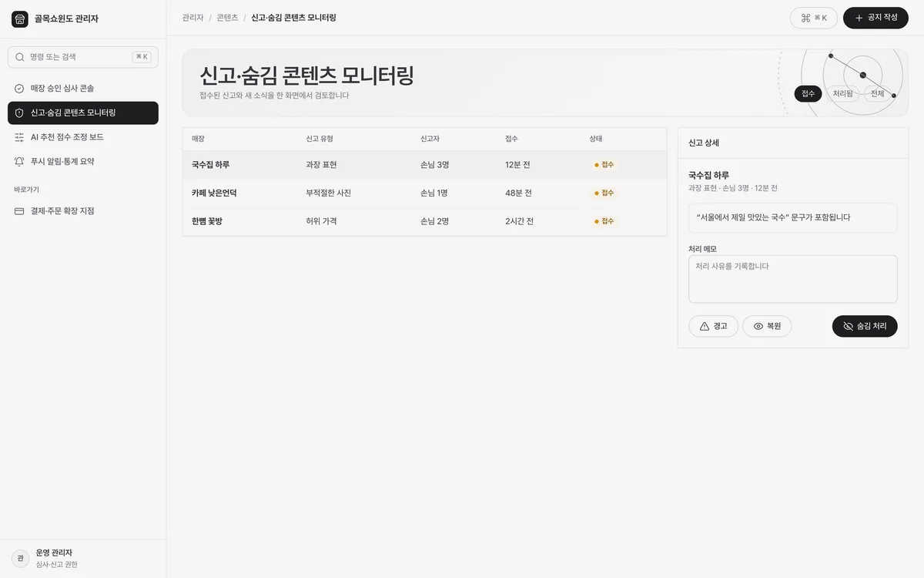Click the search magnifier icon in sidebar

[20, 57]
